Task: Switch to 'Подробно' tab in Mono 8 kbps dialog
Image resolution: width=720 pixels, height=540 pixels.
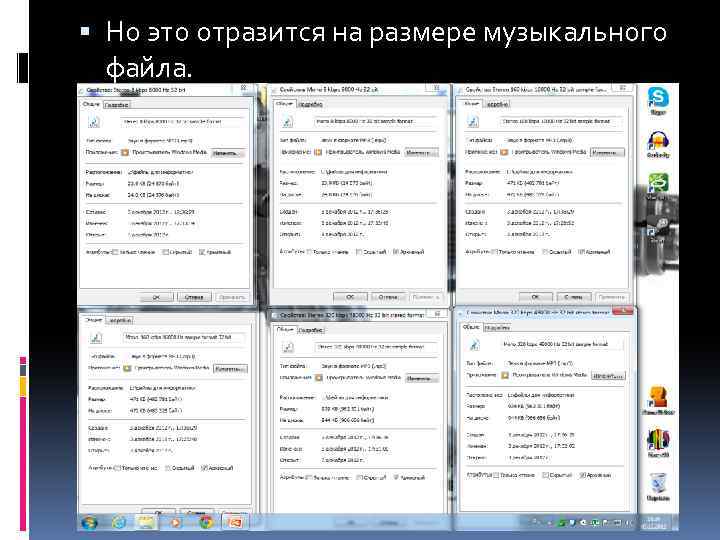Action: [310, 105]
